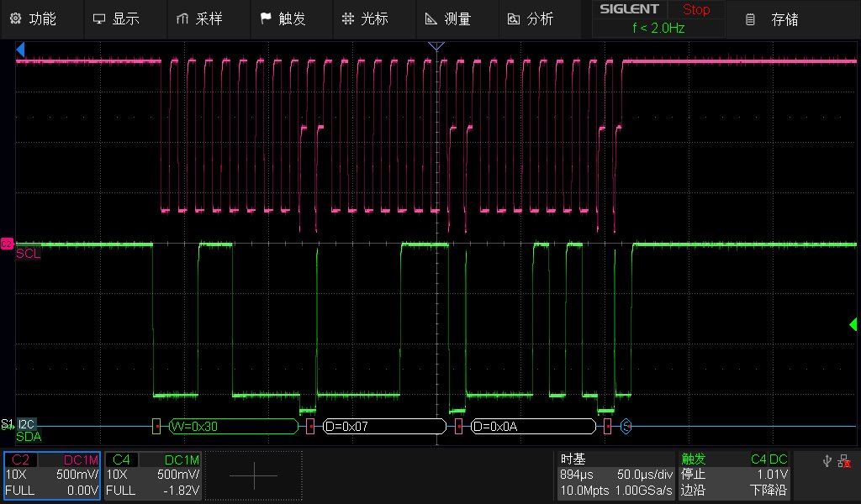Click the flag icon beside 触发

coord(266,18)
